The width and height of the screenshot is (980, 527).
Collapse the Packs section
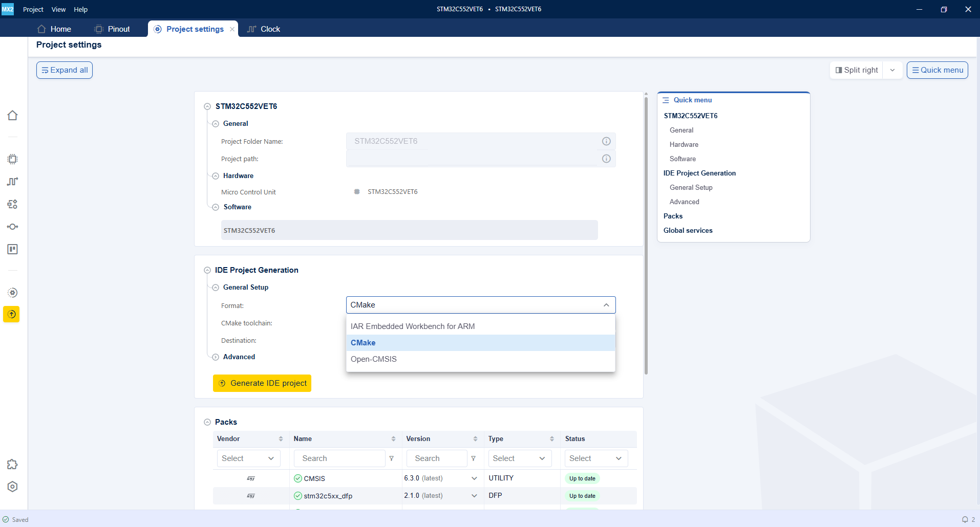[207, 422]
